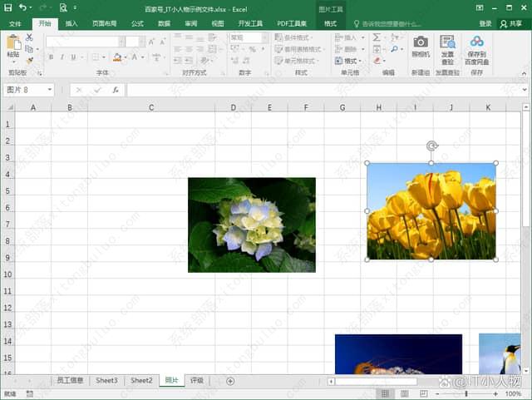Click the zoom slider in status bar
The height and width of the screenshot is (400, 532).
[x=466, y=393]
